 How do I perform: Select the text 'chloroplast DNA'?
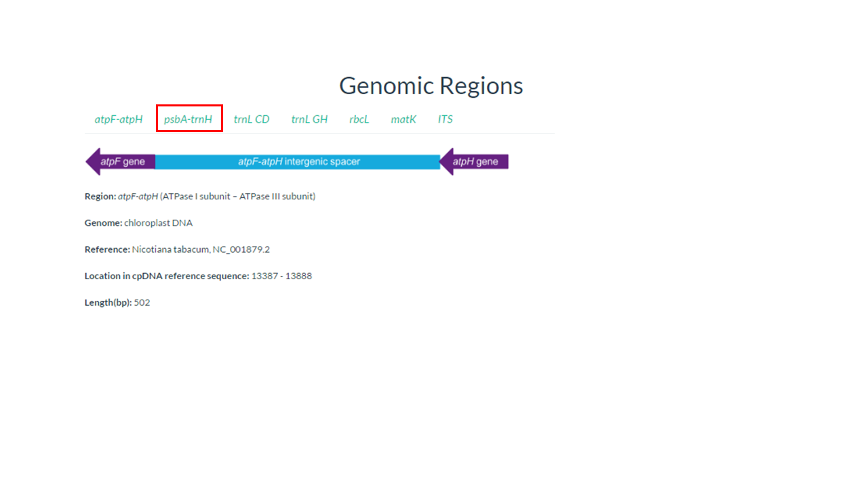point(158,223)
